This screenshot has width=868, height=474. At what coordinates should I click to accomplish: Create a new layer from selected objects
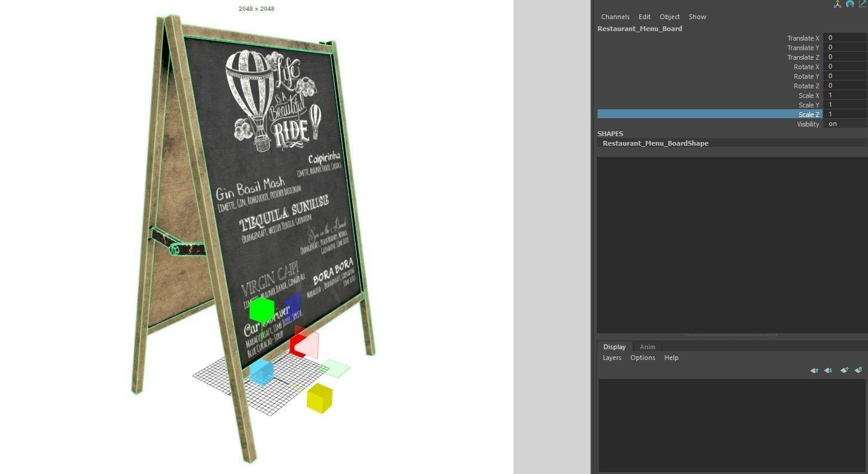point(858,370)
